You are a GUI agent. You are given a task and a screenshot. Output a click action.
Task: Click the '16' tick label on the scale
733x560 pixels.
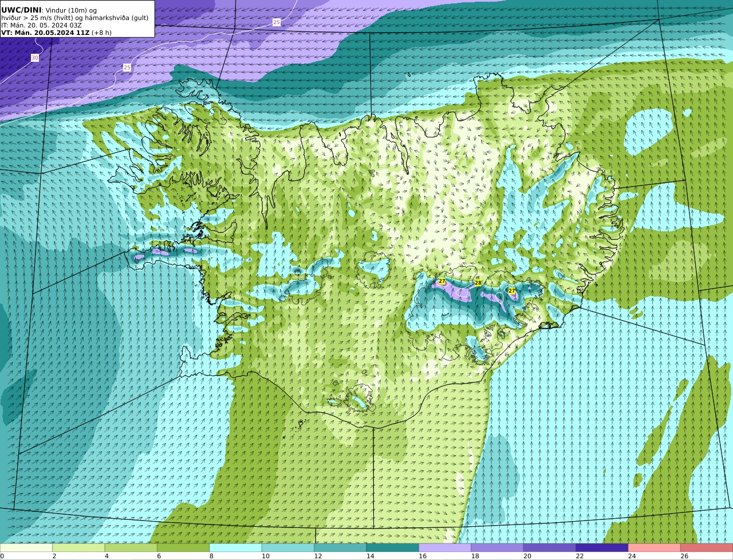423,556
